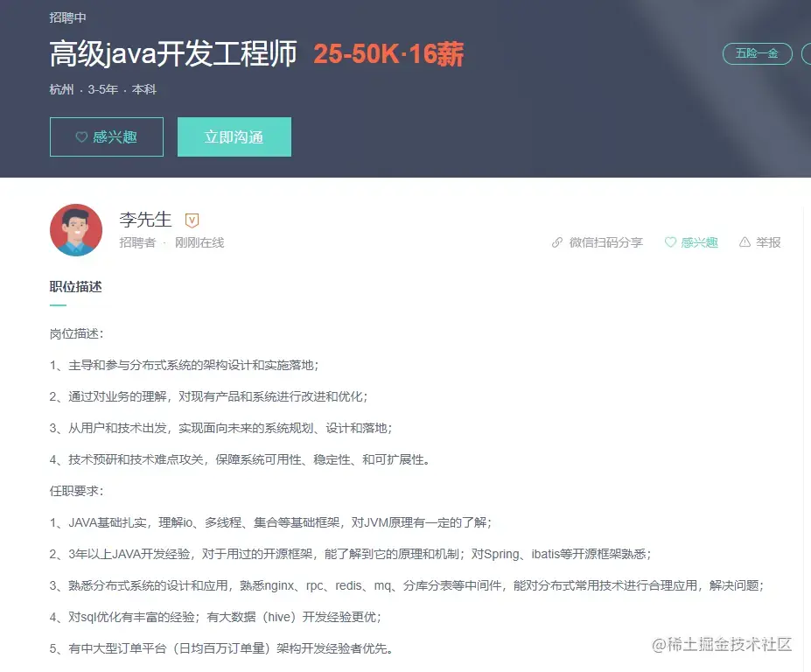The image size is (811, 672).
Task: Click the heart icon in the 感兴趣 header button
Action: (81, 137)
